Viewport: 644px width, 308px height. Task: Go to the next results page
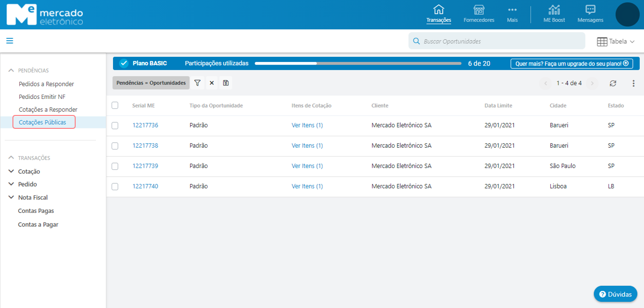pyautogui.click(x=592, y=83)
